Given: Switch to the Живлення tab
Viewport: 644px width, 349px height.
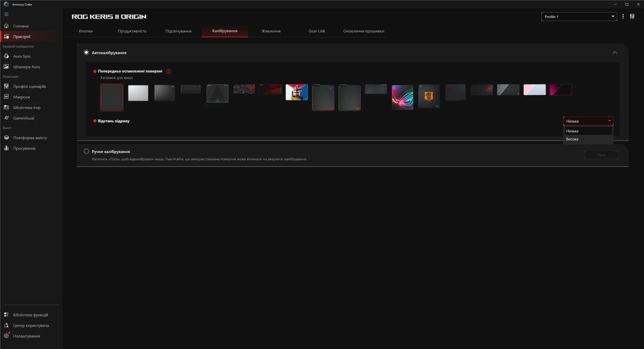Looking at the screenshot, I should [x=271, y=31].
